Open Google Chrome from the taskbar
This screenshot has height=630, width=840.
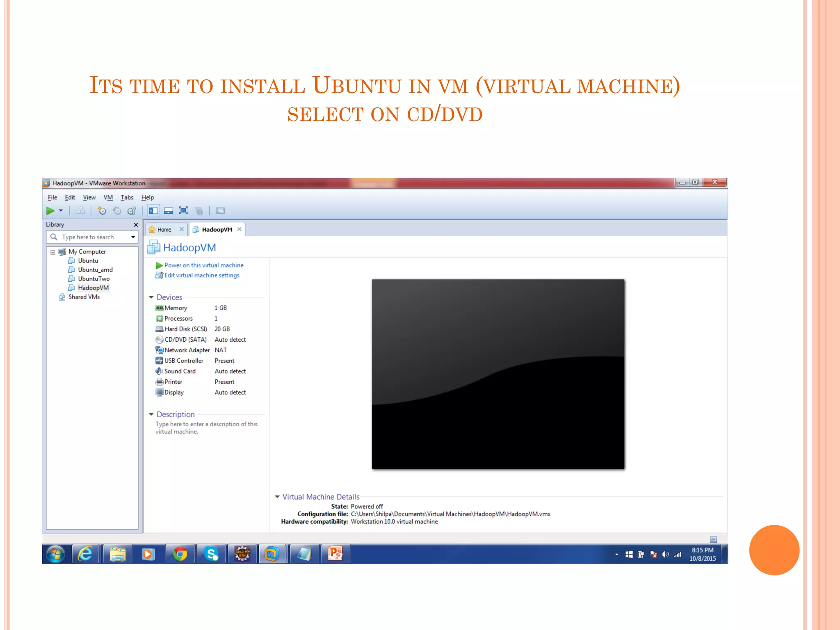pos(180,554)
